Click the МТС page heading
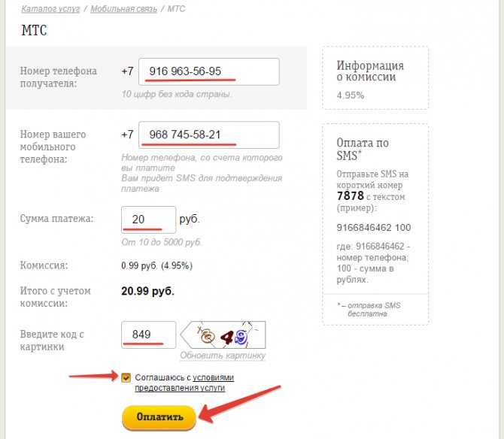Image resolution: width=504 pixels, height=439 pixels. (x=34, y=30)
